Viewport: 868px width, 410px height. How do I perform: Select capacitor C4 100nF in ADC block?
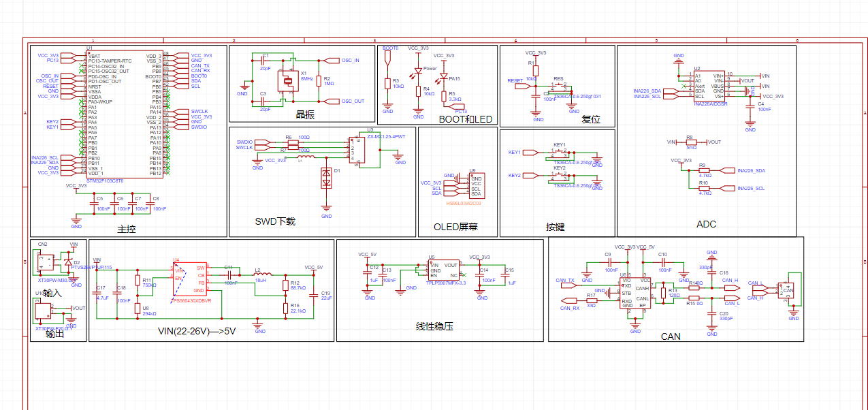[751, 107]
